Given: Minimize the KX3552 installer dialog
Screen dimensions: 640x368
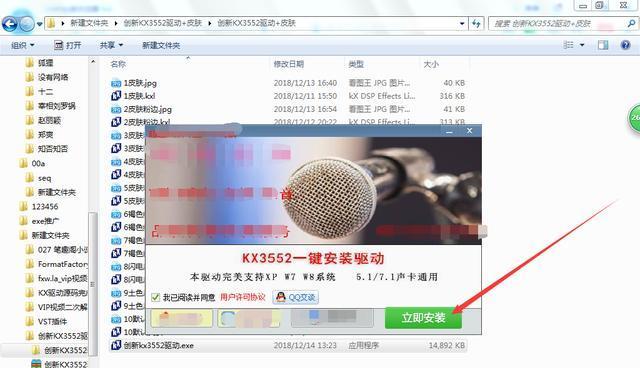Looking at the screenshot, I should click(x=449, y=131).
